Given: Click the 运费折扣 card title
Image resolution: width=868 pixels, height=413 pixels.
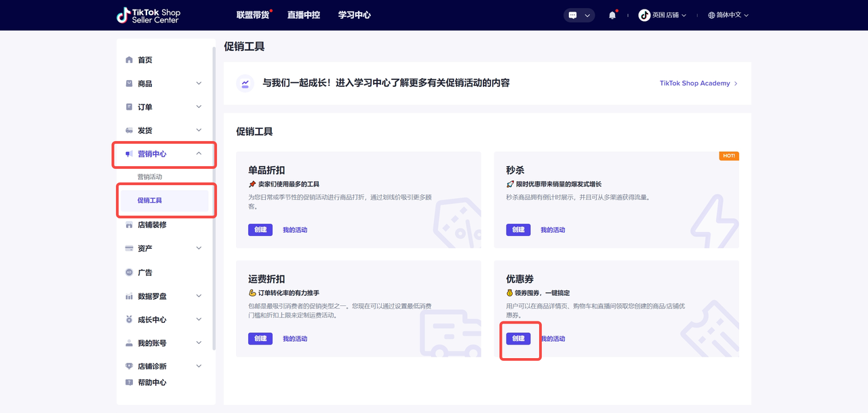Looking at the screenshot, I should (267, 279).
